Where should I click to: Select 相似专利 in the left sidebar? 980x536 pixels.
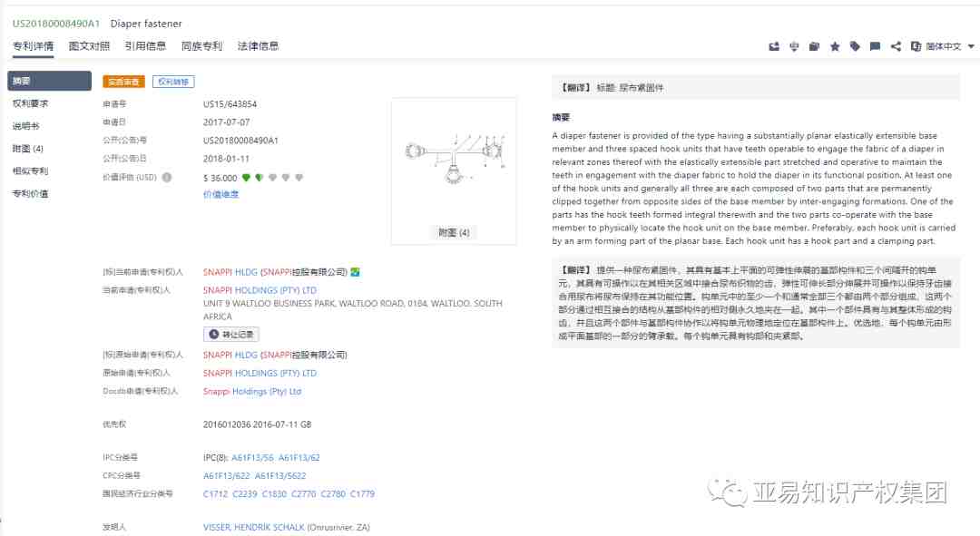(30, 171)
